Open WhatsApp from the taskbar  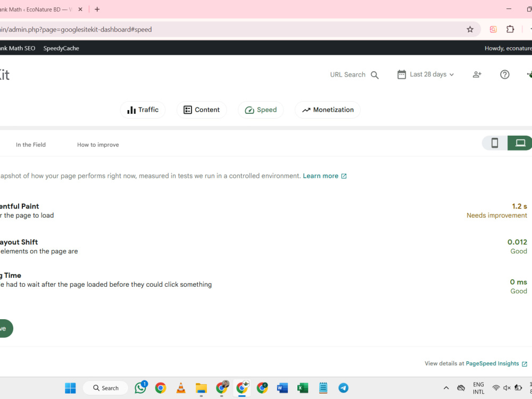140,388
